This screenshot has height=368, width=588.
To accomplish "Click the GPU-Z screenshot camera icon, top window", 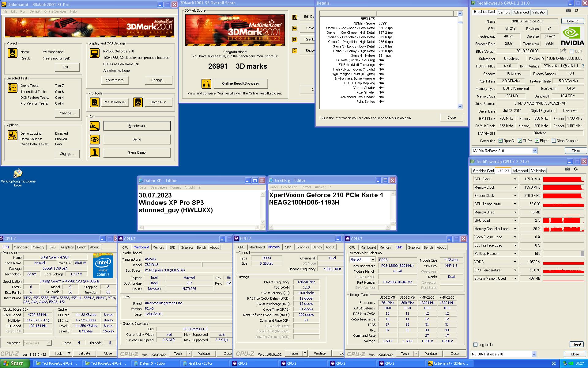I will click(568, 11).
